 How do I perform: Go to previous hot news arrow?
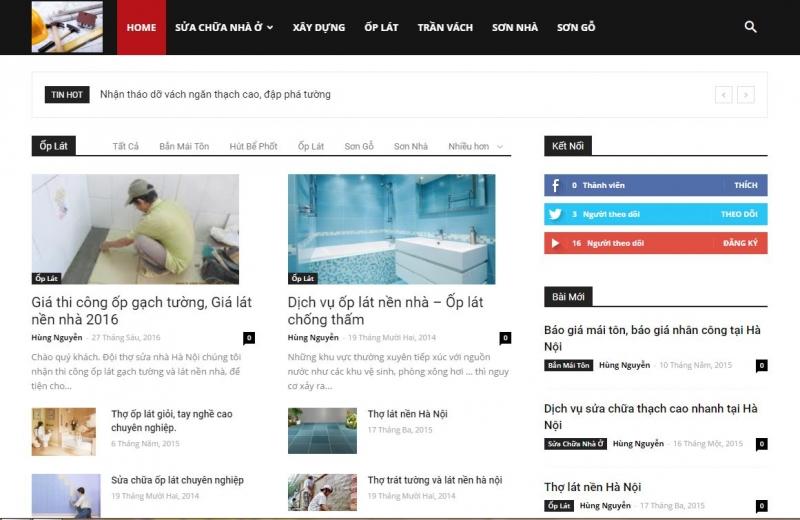[x=724, y=95]
